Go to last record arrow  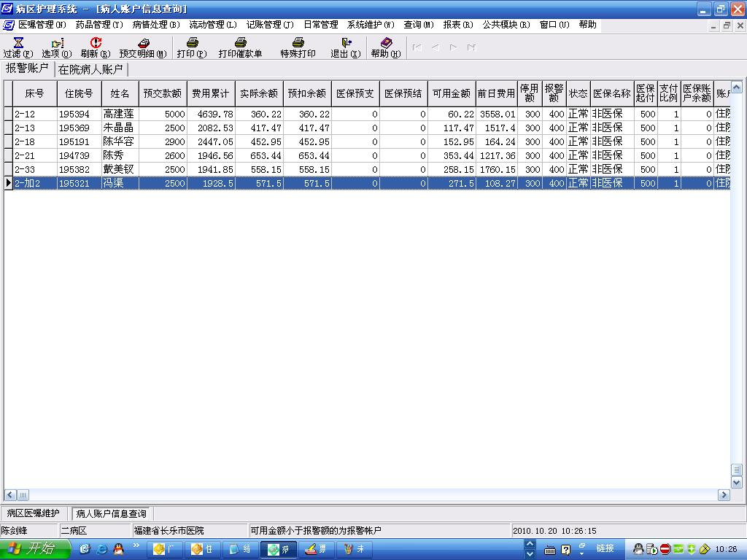[472, 47]
